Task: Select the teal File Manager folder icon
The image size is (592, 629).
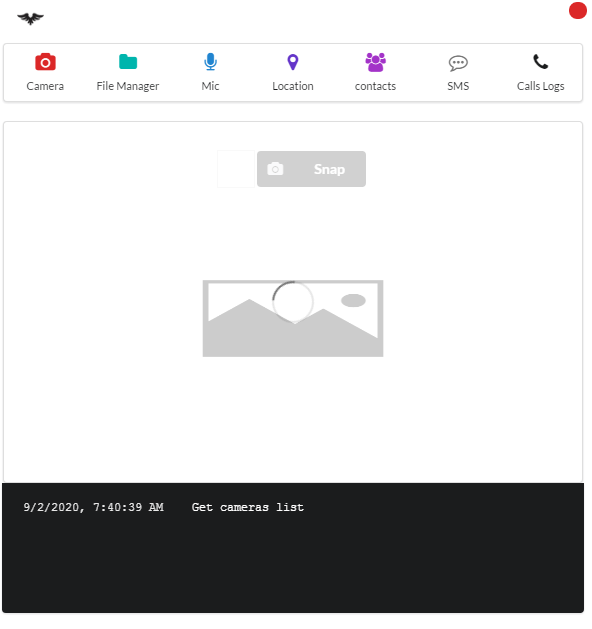Action: point(128,62)
